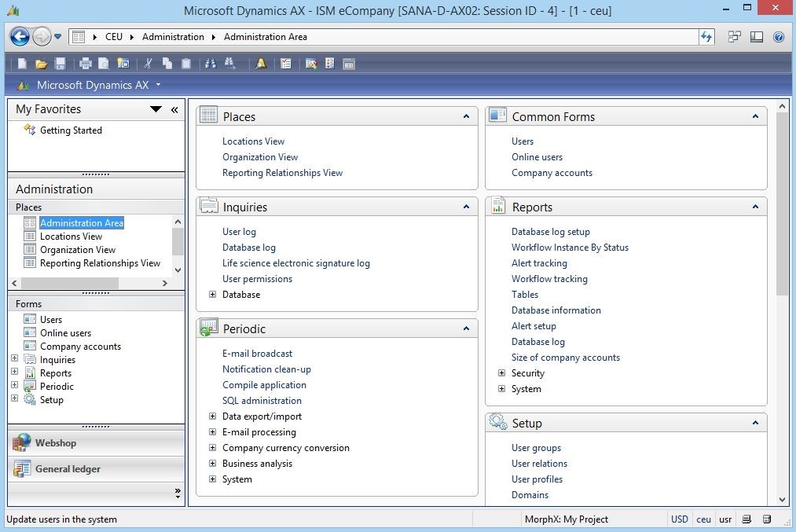This screenshot has height=532, width=796.
Task: Click MorphX: My Project in status bar
Action: coord(567,519)
